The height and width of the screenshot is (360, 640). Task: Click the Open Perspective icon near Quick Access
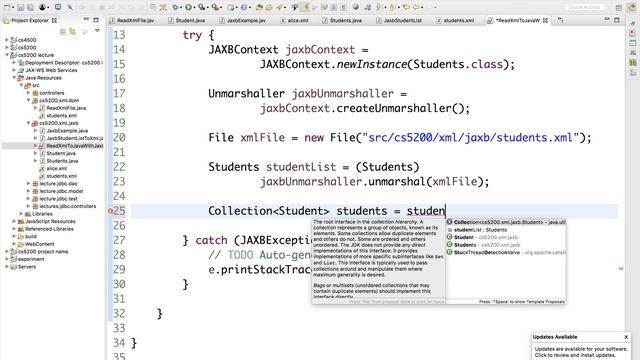click(x=619, y=8)
